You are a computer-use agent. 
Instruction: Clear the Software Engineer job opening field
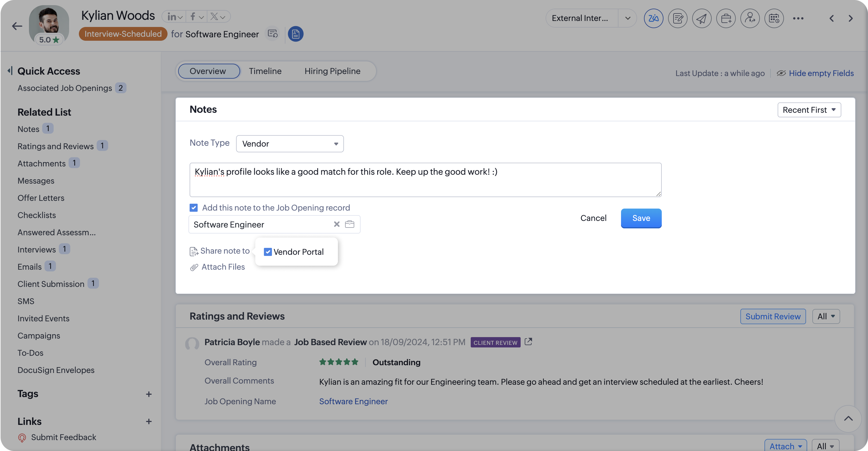click(x=336, y=224)
